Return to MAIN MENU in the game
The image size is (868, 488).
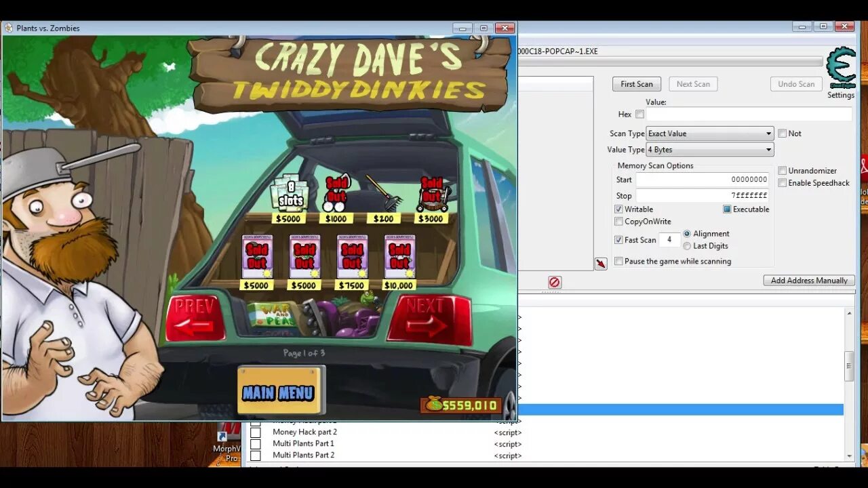tap(280, 391)
